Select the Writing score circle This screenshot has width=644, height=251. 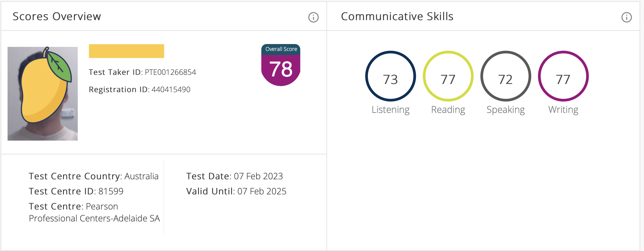coord(563,76)
